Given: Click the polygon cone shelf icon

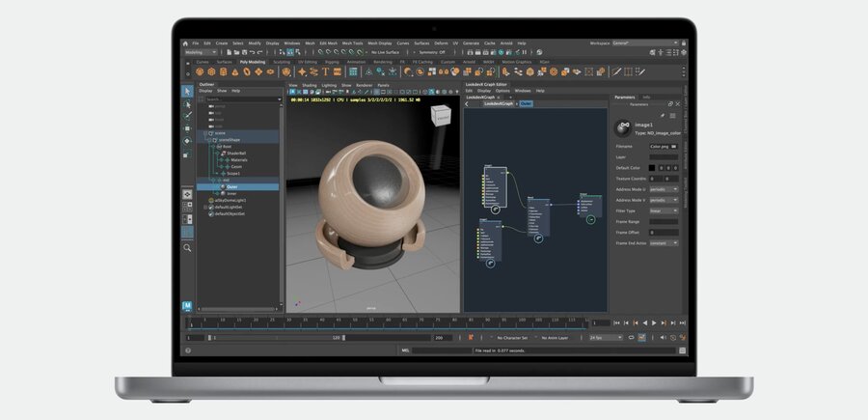Looking at the screenshot, I should pyautogui.click(x=234, y=72).
